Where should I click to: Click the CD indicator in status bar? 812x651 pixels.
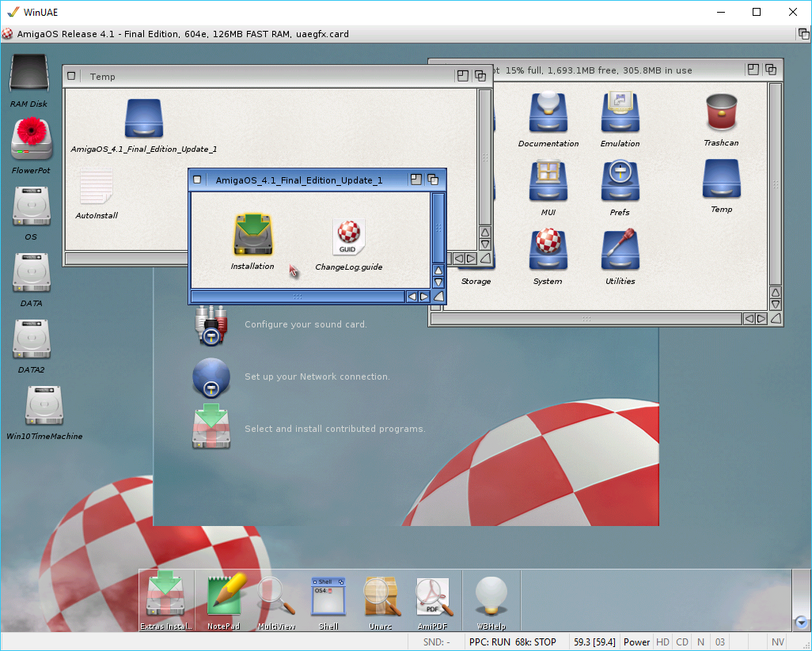[x=682, y=642]
